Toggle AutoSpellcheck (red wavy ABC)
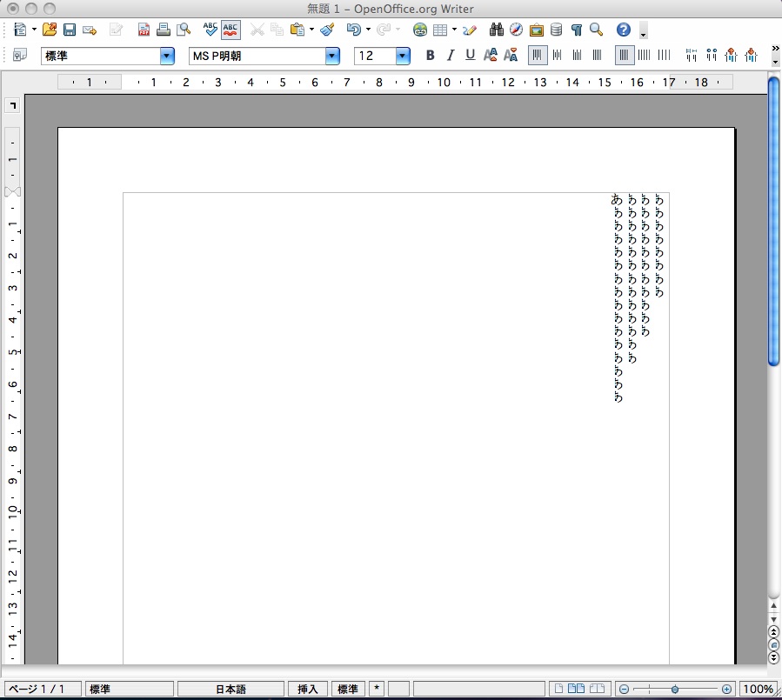Viewport: 782px width, 700px height. coord(231,30)
